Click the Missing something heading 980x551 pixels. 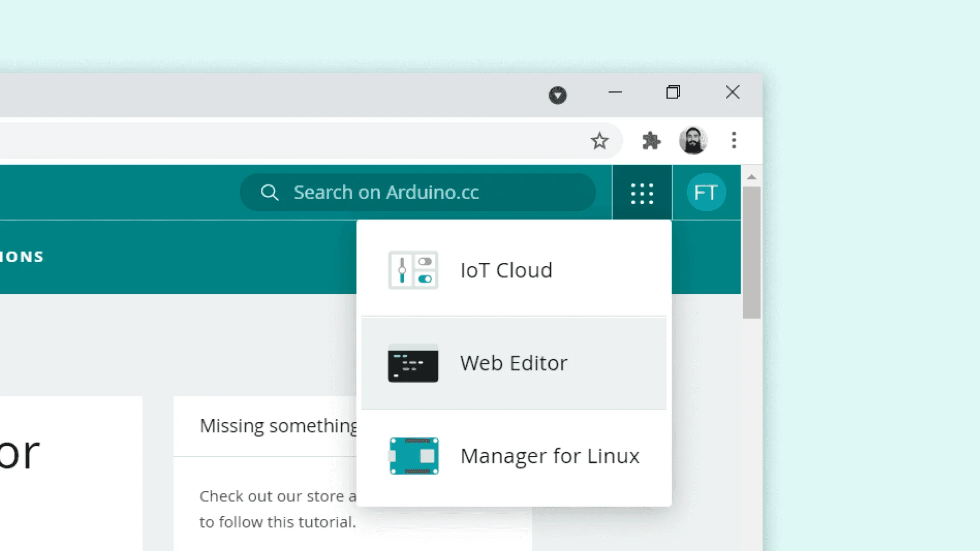click(x=278, y=426)
